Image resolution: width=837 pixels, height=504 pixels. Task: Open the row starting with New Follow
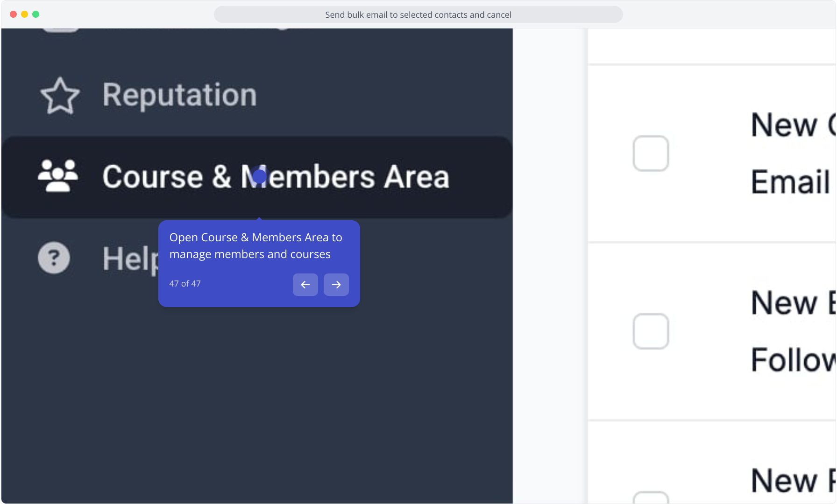click(712, 331)
